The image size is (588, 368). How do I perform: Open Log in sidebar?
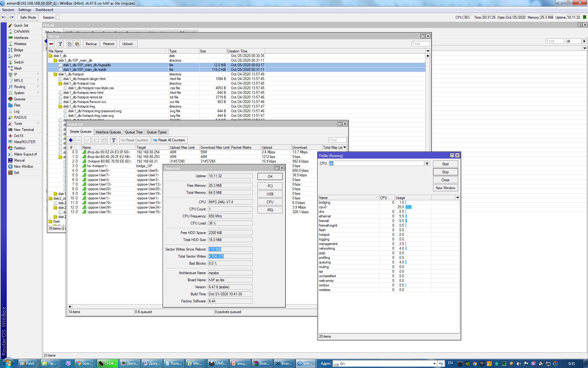click(17, 111)
